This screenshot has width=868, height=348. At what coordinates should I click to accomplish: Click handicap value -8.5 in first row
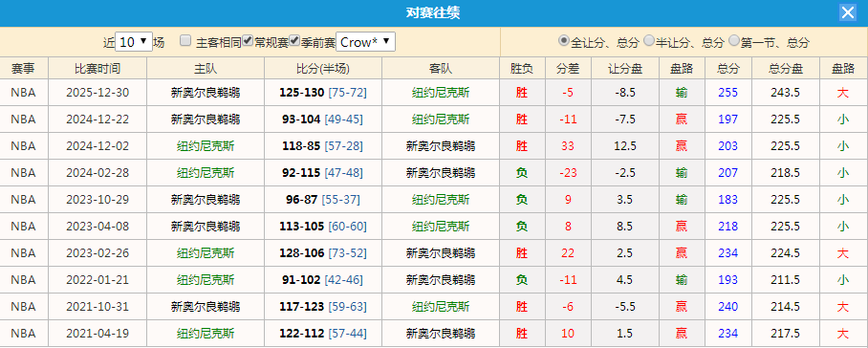pos(625,93)
